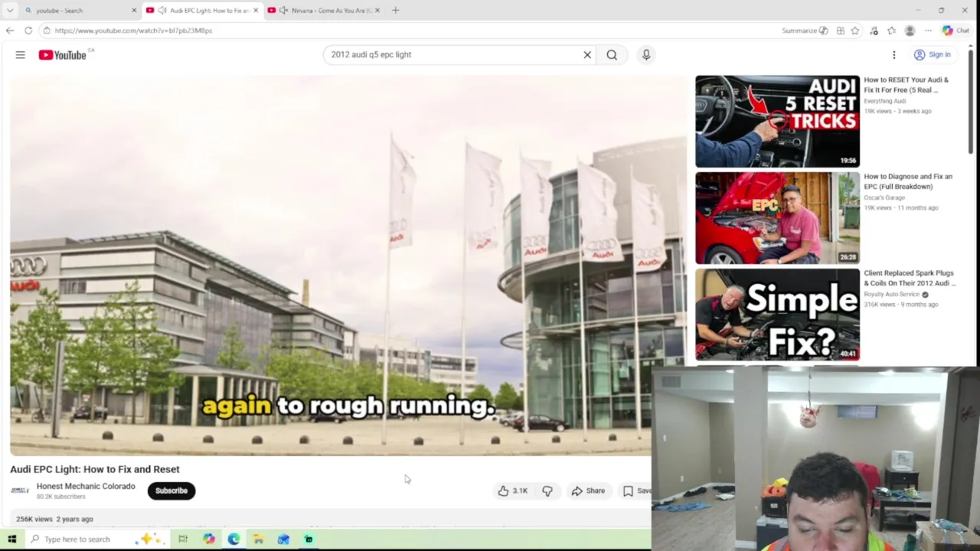Expand description at '256K views 2 years ago'

[54, 519]
